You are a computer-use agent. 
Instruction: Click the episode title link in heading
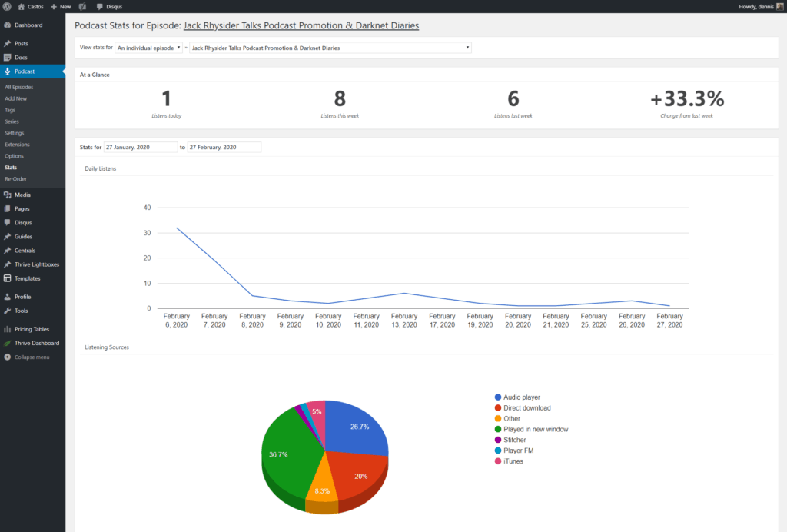(x=301, y=25)
